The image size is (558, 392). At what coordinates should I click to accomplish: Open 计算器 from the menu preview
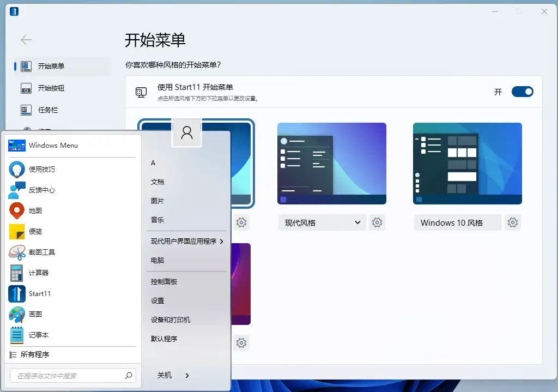tap(16, 273)
